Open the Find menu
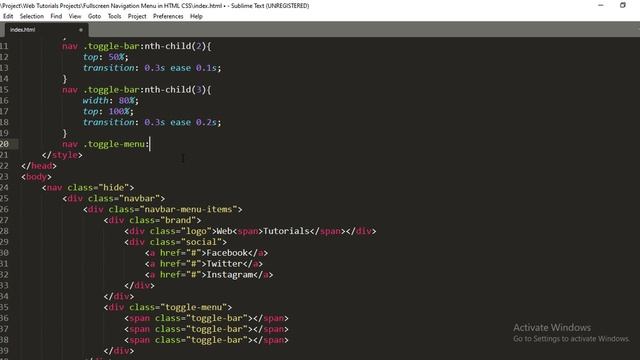The width and height of the screenshot is (640, 360). [56, 16]
